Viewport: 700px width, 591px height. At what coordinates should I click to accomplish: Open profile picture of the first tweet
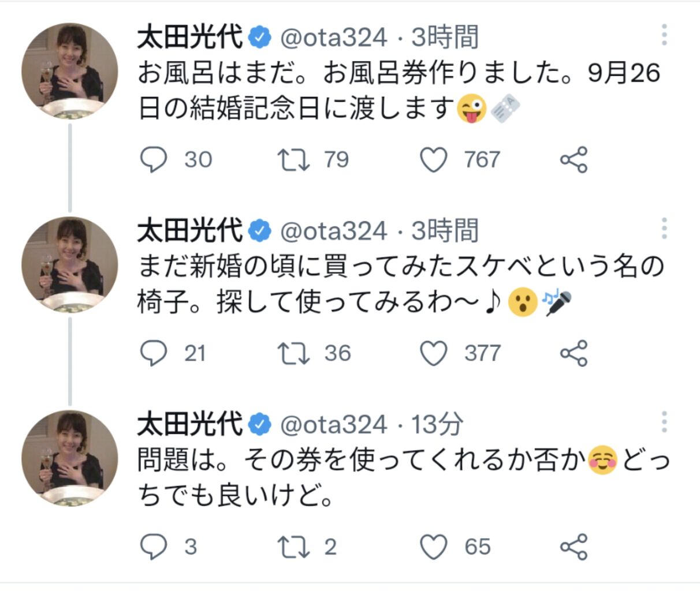point(70,72)
